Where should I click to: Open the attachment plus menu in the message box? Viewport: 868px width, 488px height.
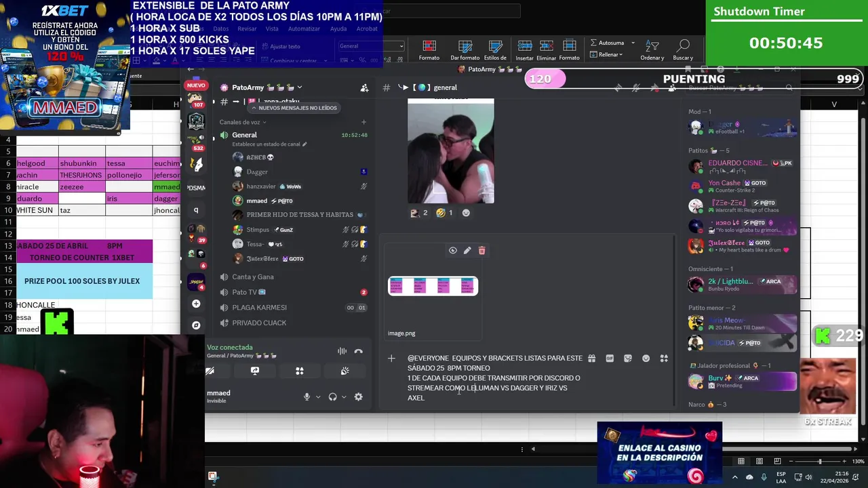pyautogui.click(x=391, y=358)
